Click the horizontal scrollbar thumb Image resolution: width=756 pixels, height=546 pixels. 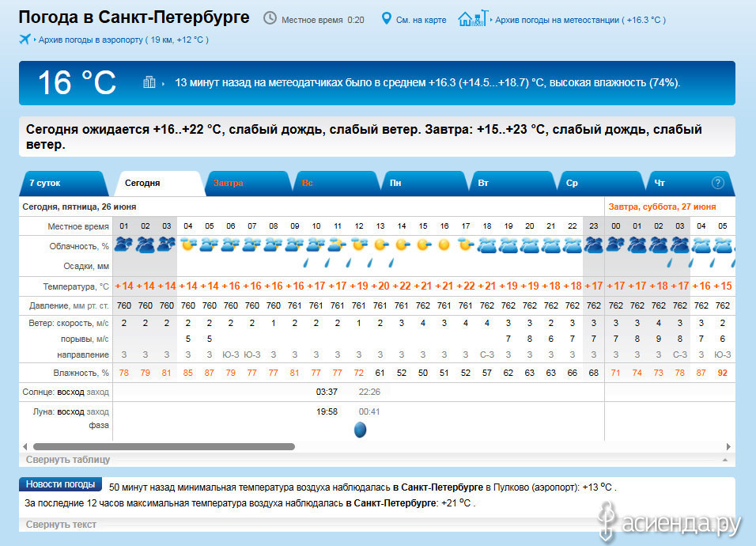point(164,446)
